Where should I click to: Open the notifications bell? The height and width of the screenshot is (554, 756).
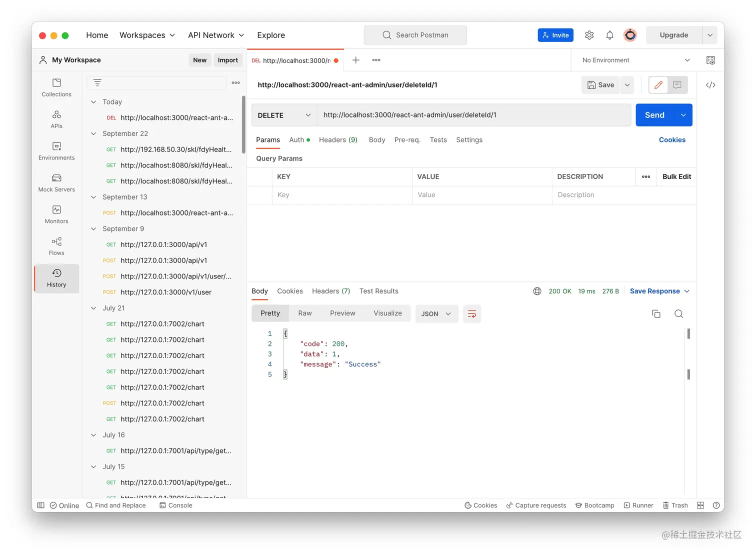609,35
